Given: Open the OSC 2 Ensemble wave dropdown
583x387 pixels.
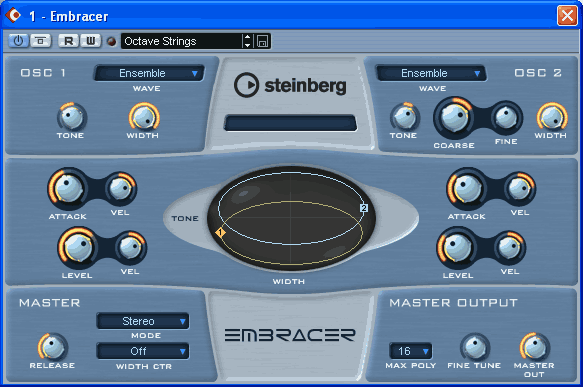Looking at the screenshot, I should tap(431, 73).
